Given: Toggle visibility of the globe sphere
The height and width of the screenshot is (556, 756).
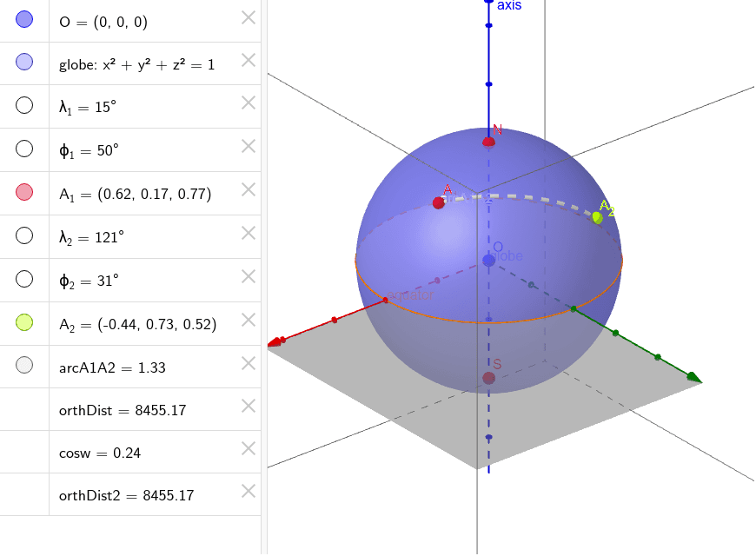Looking at the screenshot, I should (x=24, y=62).
